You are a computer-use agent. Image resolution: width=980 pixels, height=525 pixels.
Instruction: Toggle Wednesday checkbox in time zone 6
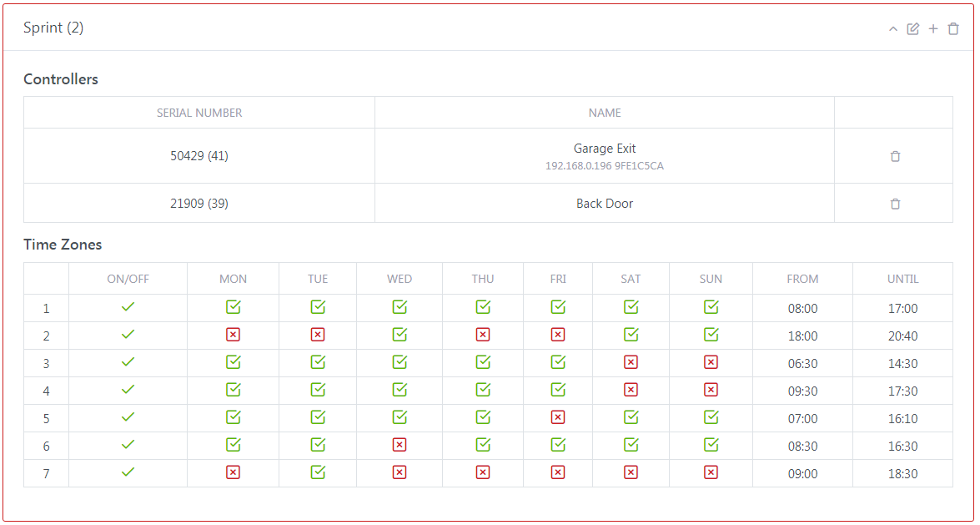tap(400, 445)
